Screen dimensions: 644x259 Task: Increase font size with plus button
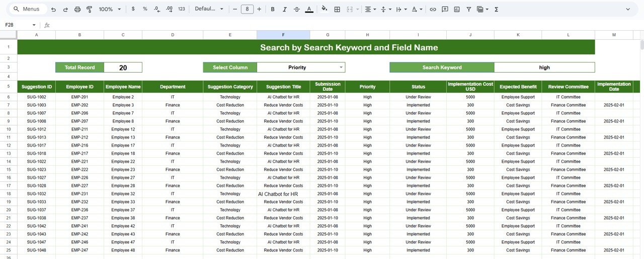point(259,9)
